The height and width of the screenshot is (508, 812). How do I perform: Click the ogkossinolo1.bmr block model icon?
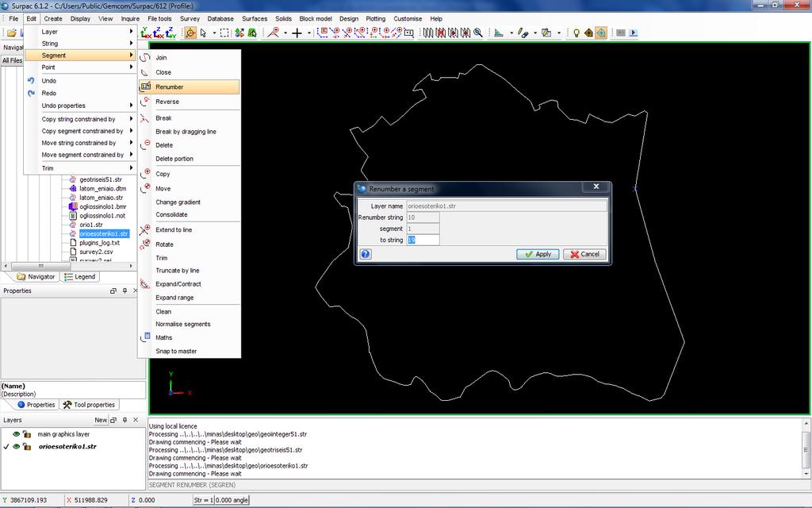(73, 206)
